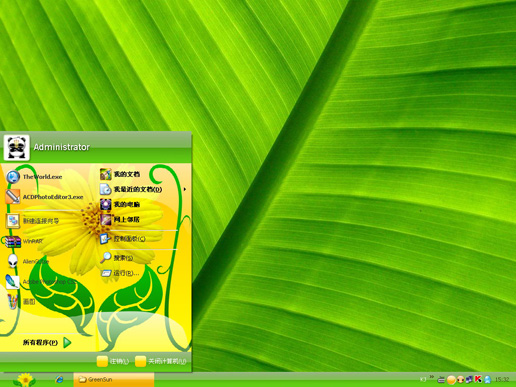Open 搜索(S) Search magnifier entry

pyautogui.click(x=117, y=258)
